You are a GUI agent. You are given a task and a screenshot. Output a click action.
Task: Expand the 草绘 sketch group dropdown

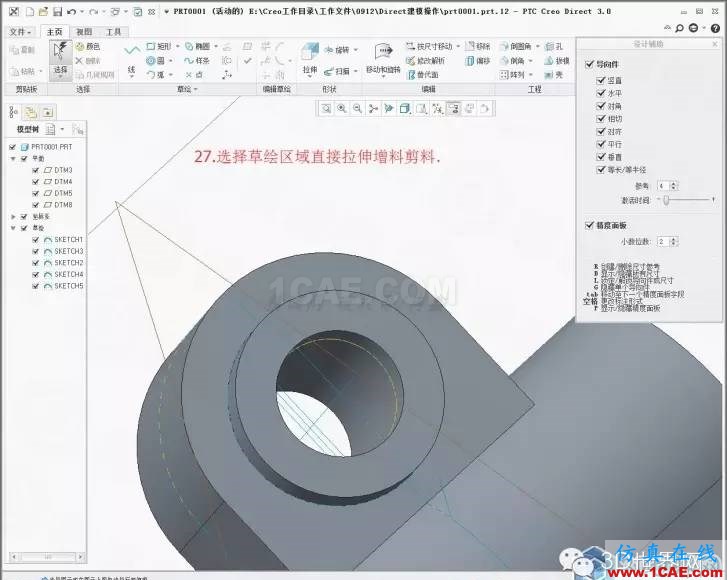tap(187, 89)
